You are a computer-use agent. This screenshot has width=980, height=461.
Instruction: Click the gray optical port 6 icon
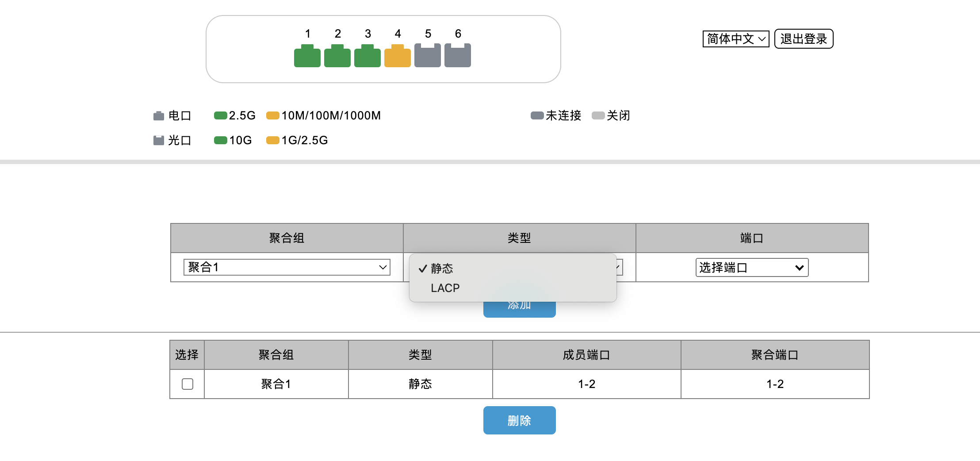(x=458, y=55)
